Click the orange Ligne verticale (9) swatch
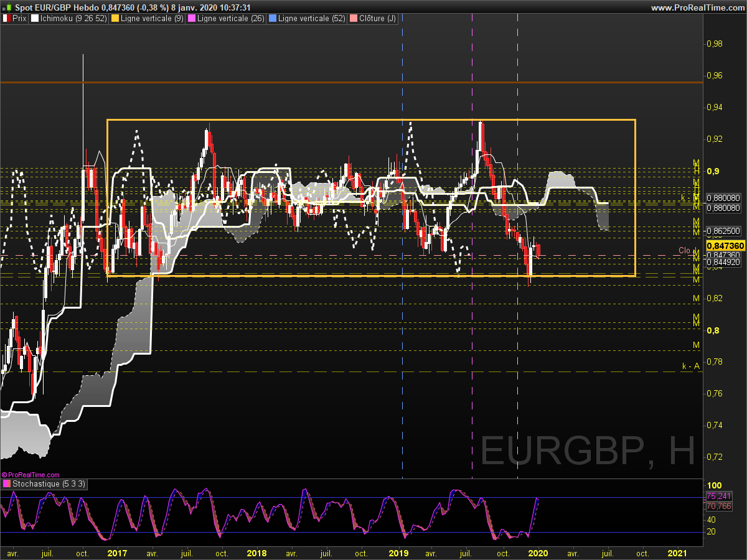Viewport: 747px width, 560px height. [x=115, y=19]
